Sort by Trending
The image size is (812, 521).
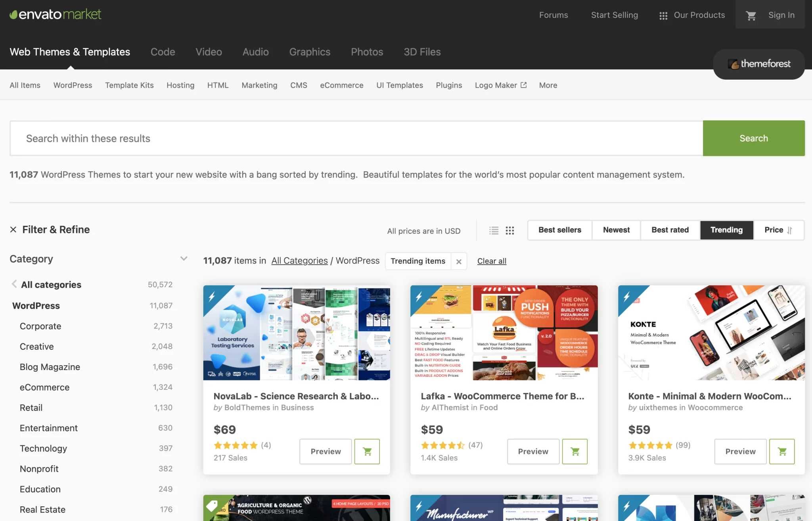(726, 230)
